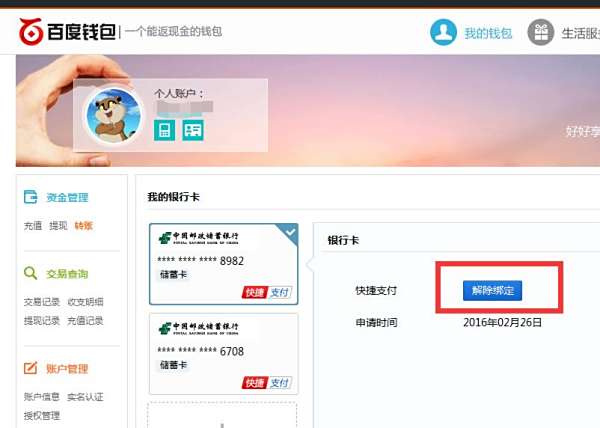The image size is (600, 428).
Task: Open the 生活服务 gift icon
Action: (x=540, y=33)
